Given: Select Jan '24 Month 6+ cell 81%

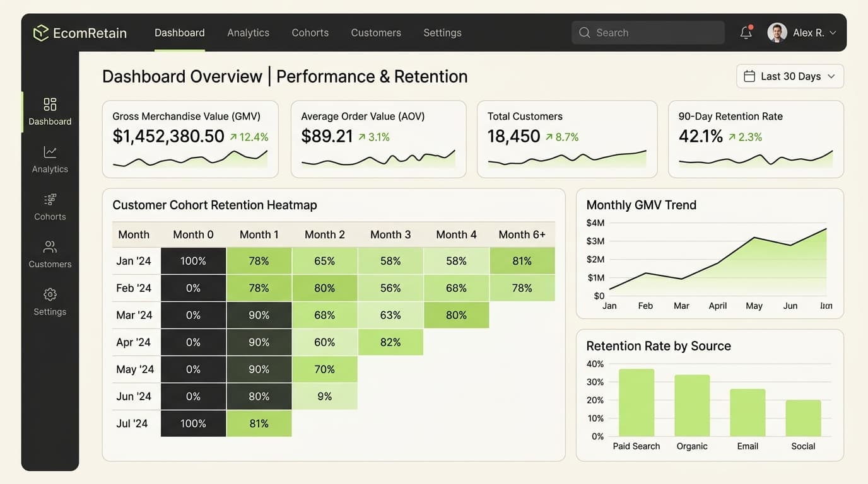Looking at the screenshot, I should [522, 261].
